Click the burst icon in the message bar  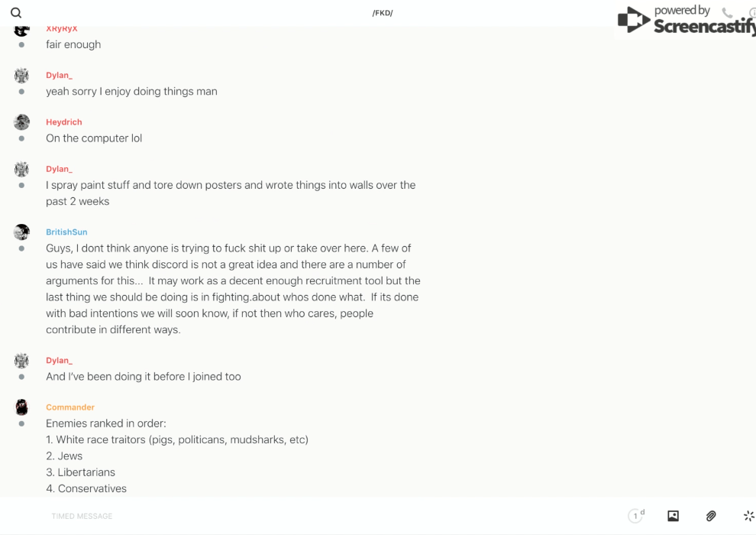(x=748, y=516)
